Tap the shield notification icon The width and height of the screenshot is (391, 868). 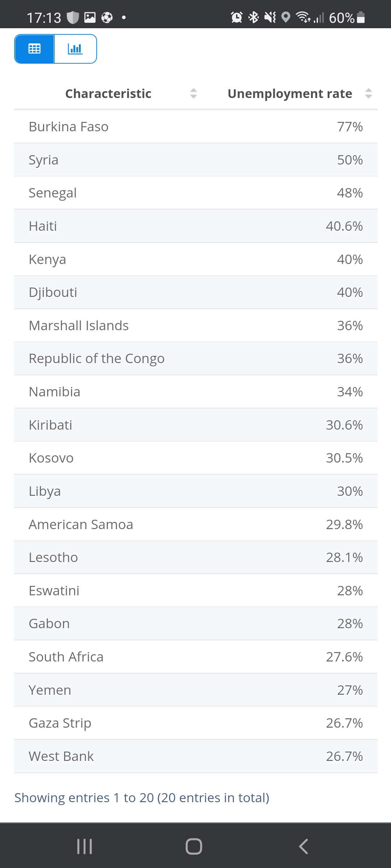tap(73, 17)
